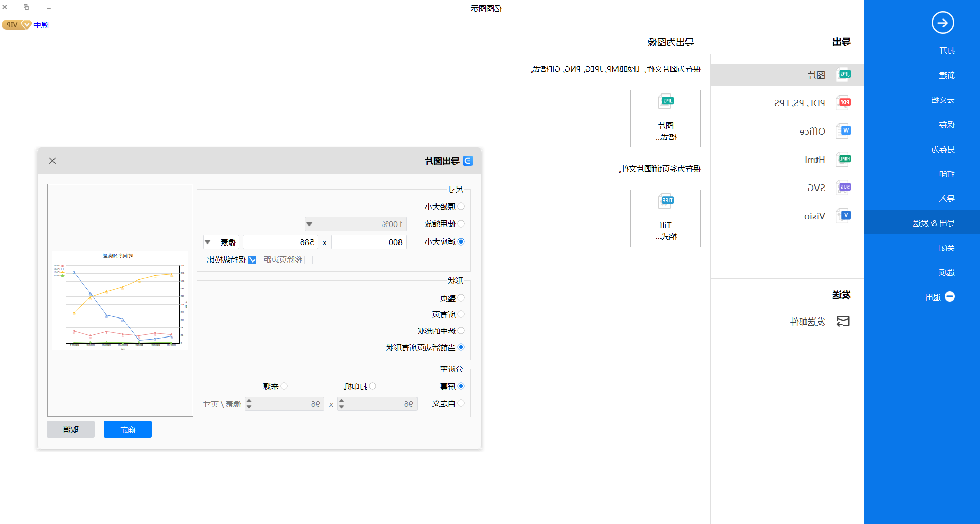Open the 100% zoom scale dropdown

[356, 224]
